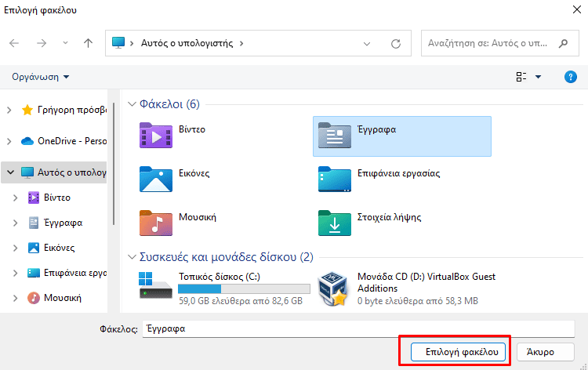Expand Εικόνες node in sidebar
Viewport: 588px width, 370px height.
click(x=16, y=248)
